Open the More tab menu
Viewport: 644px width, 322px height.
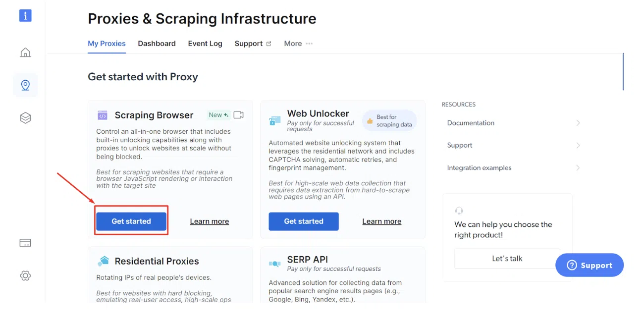(298, 44)
